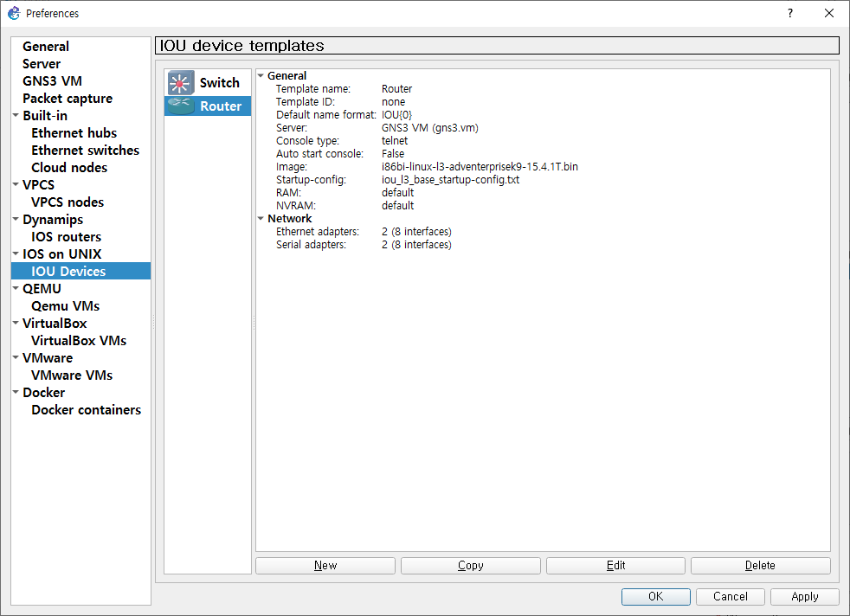Screen dimensions: 850x616
Task: Click the Docker category label
Action: pos(43,394)
